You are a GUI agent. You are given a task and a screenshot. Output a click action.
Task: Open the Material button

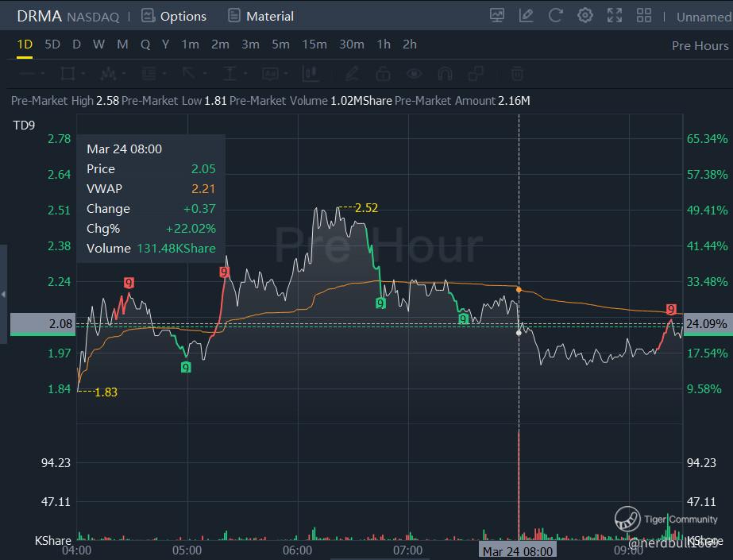[x=260, y=16]
